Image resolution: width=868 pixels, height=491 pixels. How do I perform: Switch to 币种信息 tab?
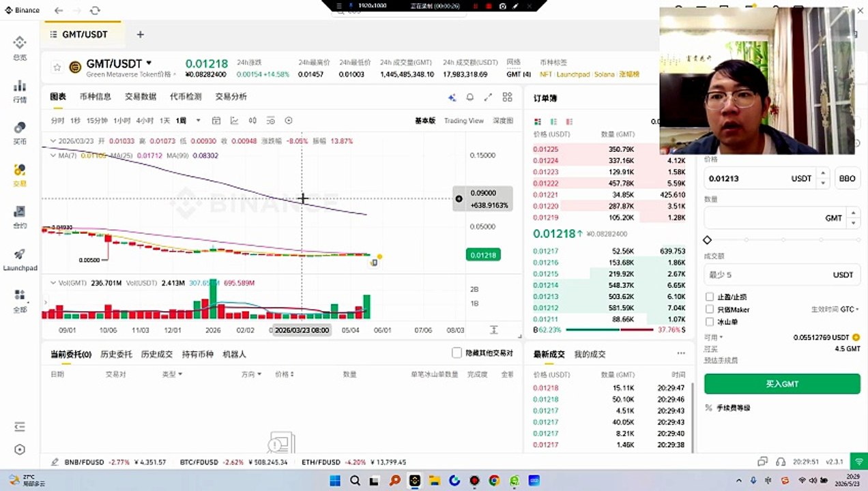pyautogui.click(x=95, y=97)
